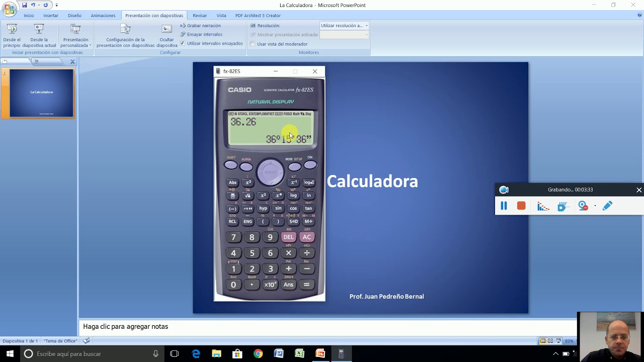
Task: Switch to Slide Sorter view in status bar
Action: click(x=550, y=341)
